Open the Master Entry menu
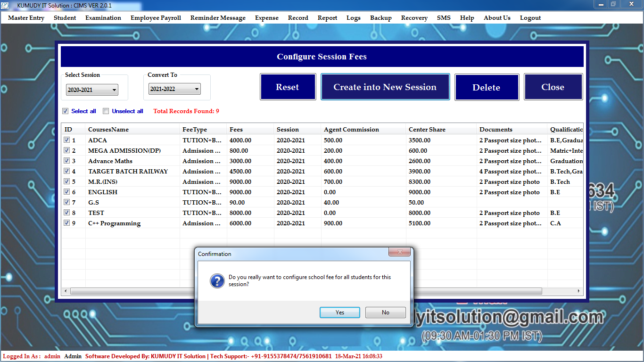Viewport: 644px width, 362px height. pyautogui.click(x=26, y=18)
